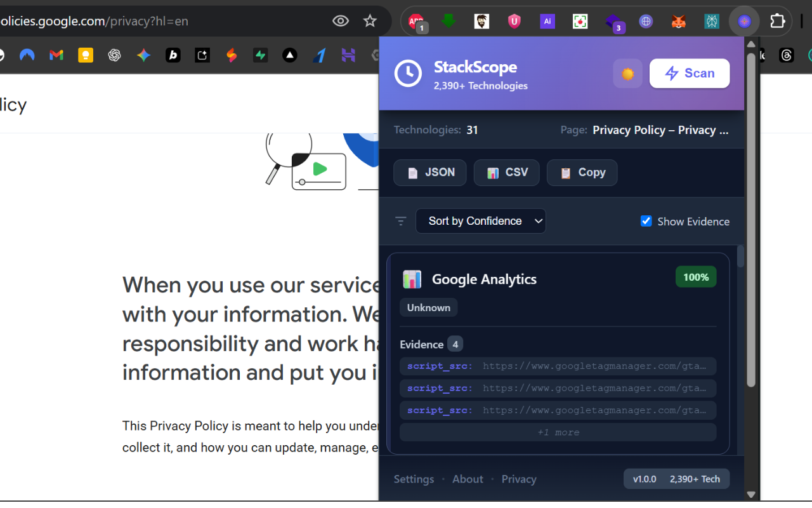Copy results using the Copy button

click(582, 173)
